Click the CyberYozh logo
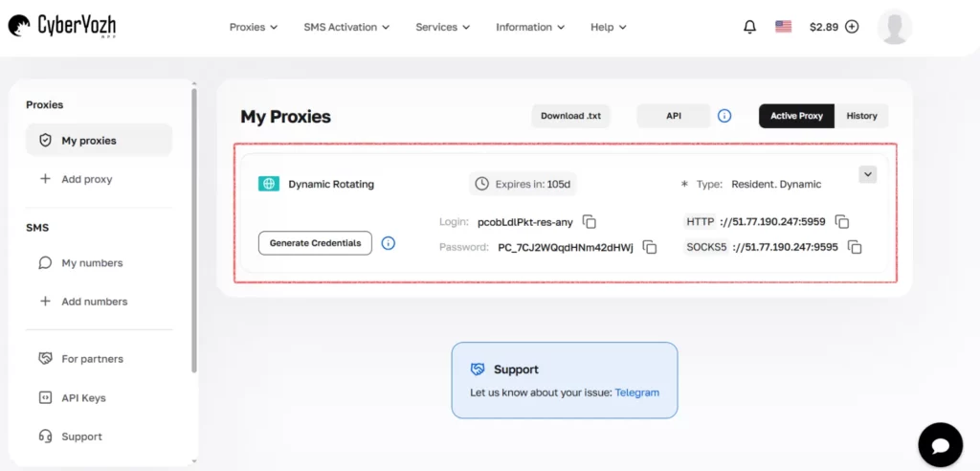 point(62,26)
